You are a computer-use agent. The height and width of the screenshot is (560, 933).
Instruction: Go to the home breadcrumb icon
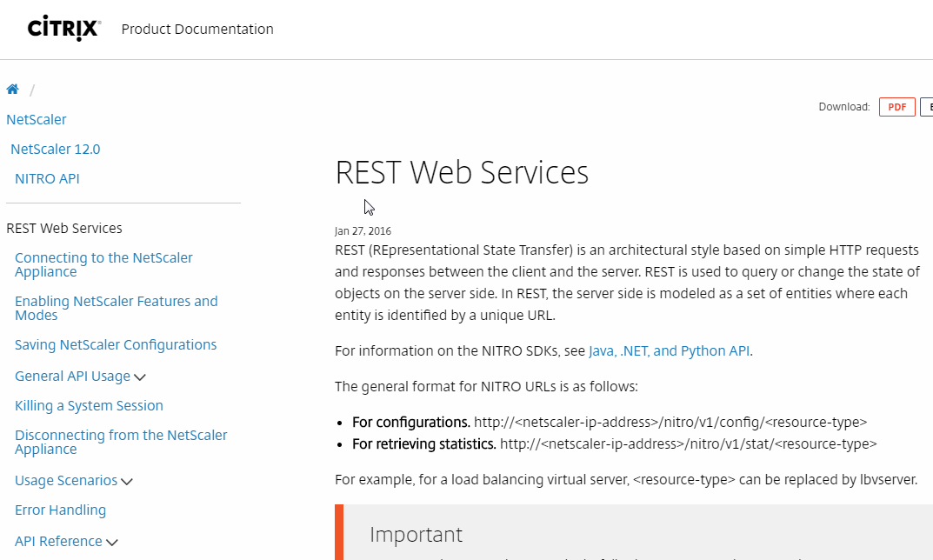(12, 90)
